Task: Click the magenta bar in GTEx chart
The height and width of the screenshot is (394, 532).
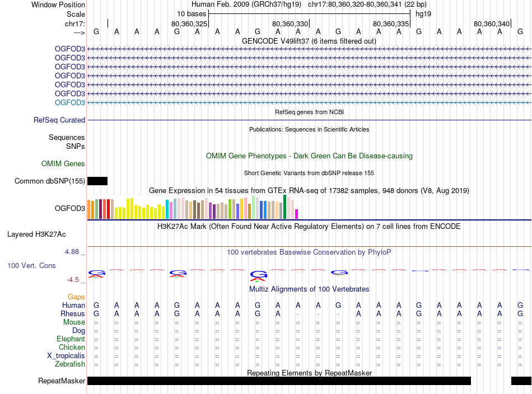Action: pyautogui.click(x=297, y=214)
